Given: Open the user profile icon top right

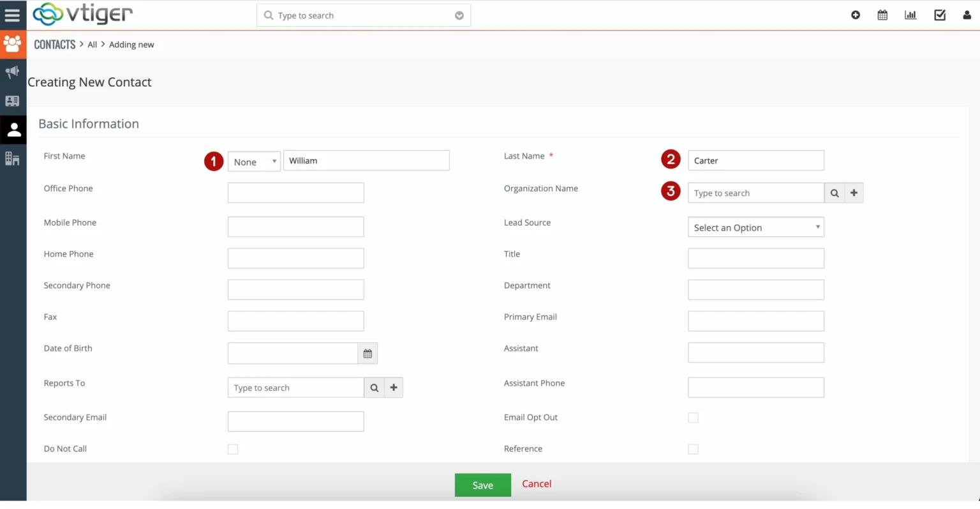Looking at the screenshot, I should click(x=967, y=15).
